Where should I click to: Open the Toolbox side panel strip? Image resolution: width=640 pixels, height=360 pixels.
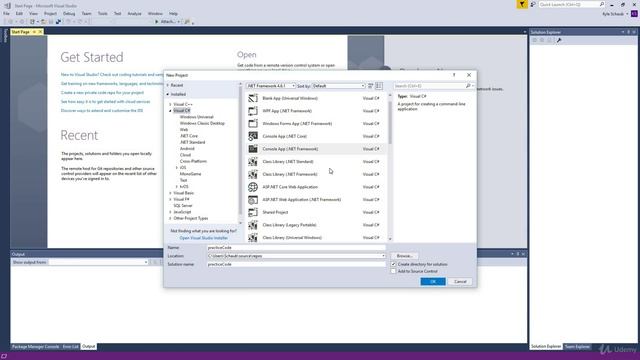pos(5,36)
